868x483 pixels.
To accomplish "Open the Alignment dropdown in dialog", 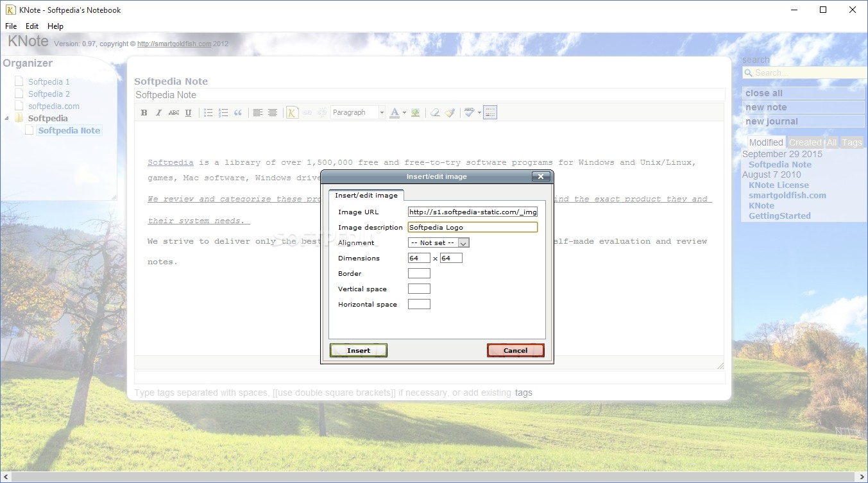I will tap(439, 243).
